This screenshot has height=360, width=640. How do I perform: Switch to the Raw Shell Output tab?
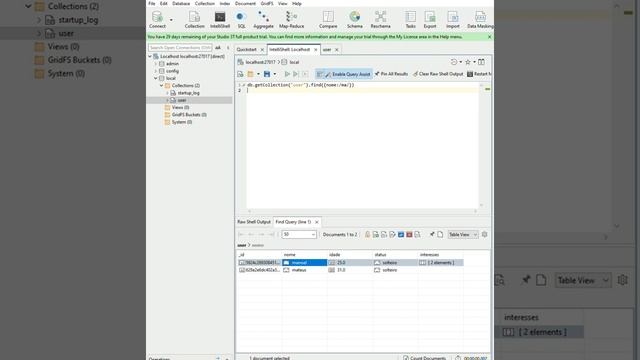tap(254, 222)
